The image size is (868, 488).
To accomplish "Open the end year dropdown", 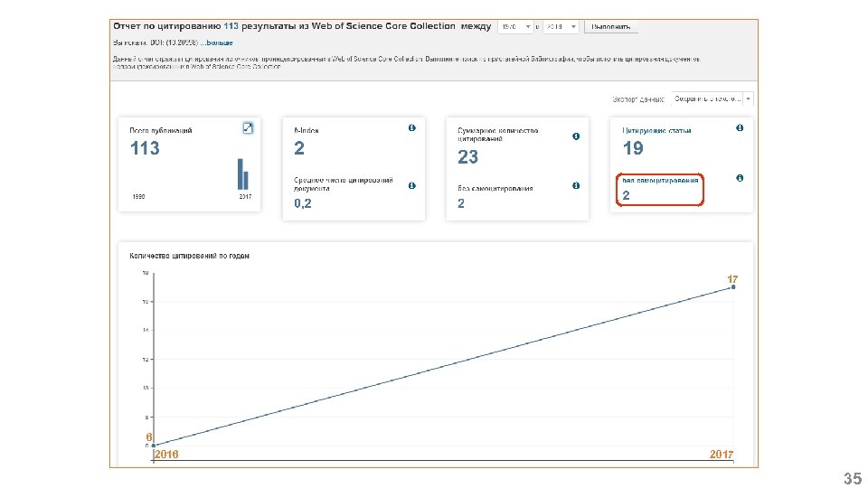I will [561, 26].
